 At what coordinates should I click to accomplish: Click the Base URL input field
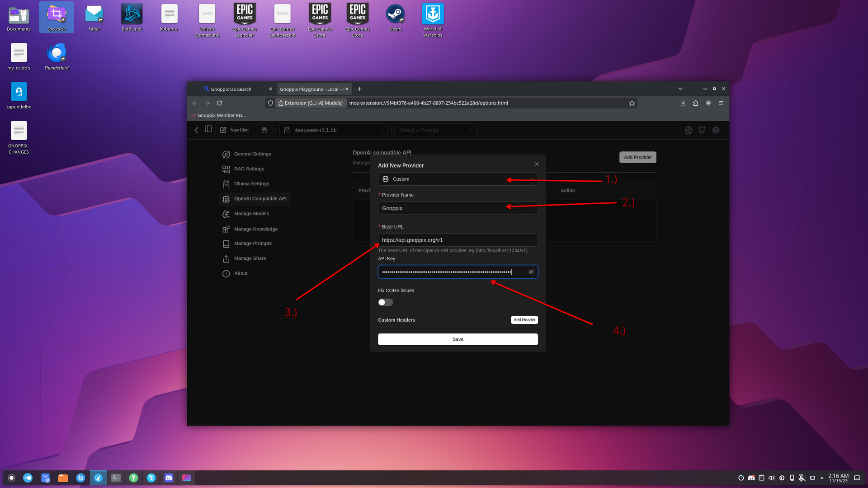pyautogui.click(x=458, y=240)
